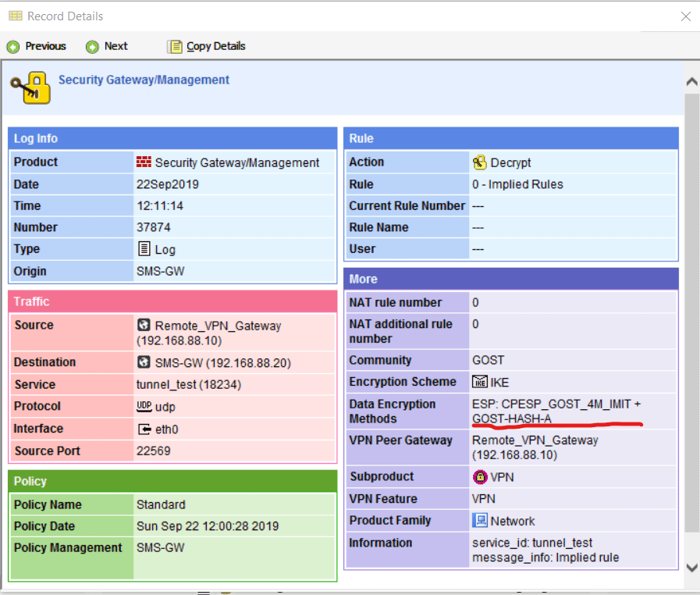The width and height of the screenshot is (700, 595).
Task: Go to the Next record
Action: 107,46
